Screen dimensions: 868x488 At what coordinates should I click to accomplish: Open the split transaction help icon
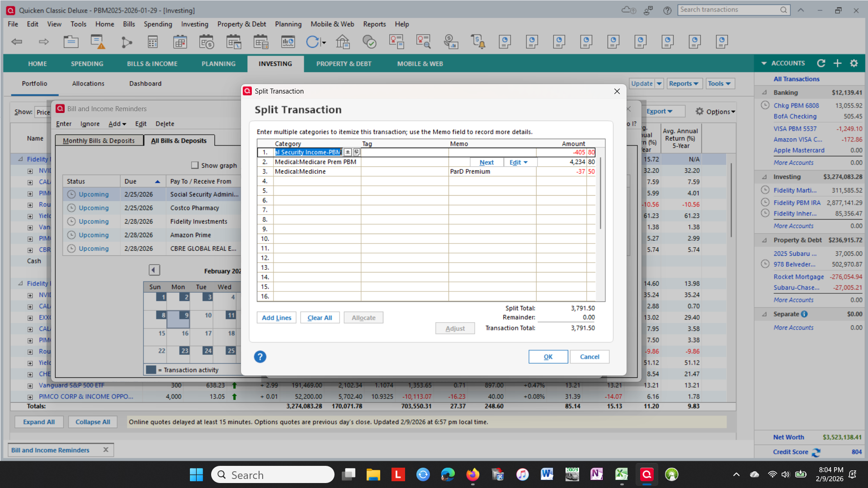260,357
